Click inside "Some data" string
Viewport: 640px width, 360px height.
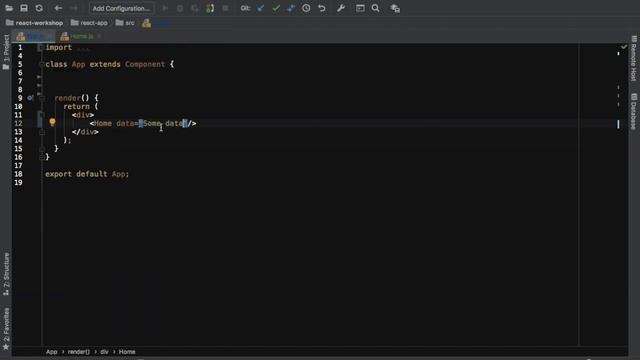pyautogui.click(x=163, y=123)
